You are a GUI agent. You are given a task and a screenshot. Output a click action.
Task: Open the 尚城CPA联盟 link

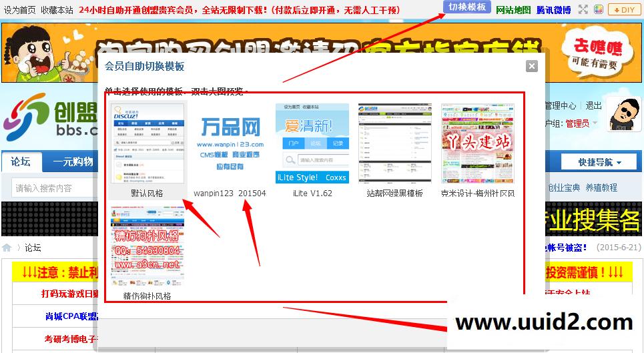(x=72, y=316)
